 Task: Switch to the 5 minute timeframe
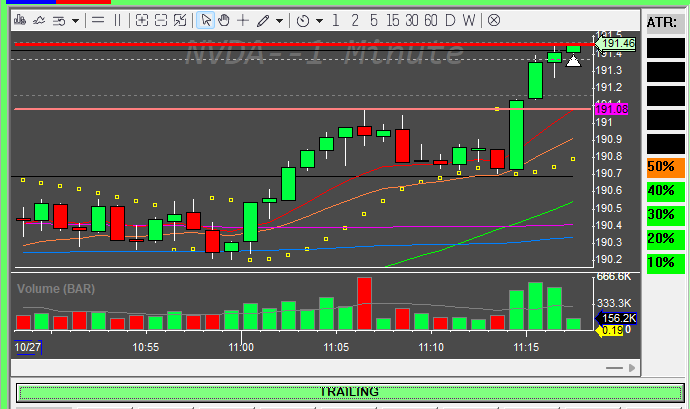(374, 20)
